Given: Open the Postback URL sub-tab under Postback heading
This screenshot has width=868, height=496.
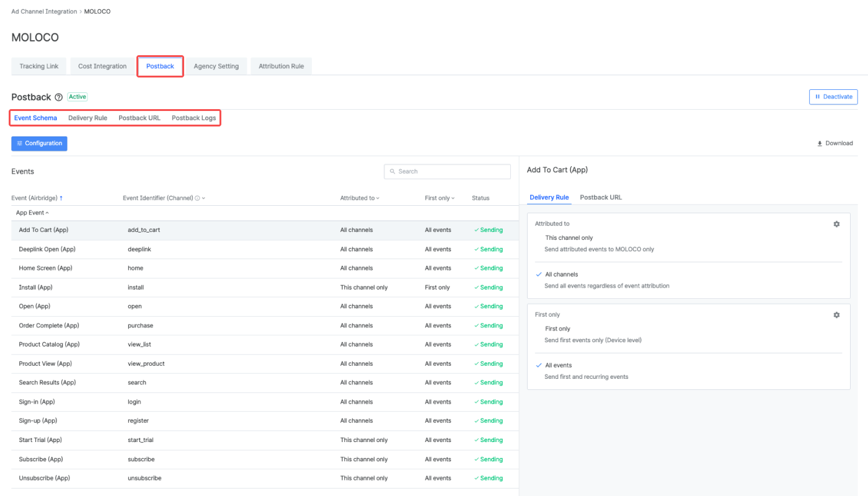Looking at the screenshot, I should 139,118.
